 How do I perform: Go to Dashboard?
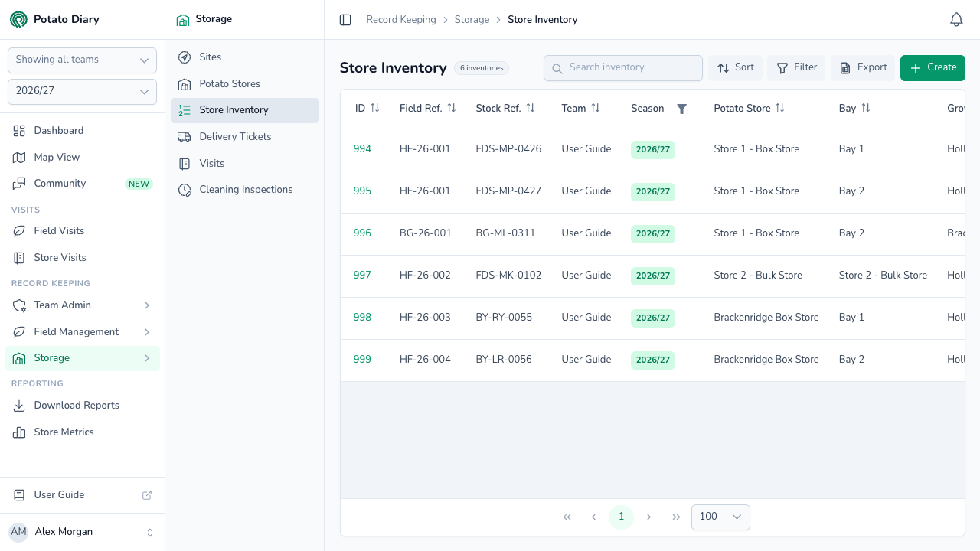click(83, 131)
